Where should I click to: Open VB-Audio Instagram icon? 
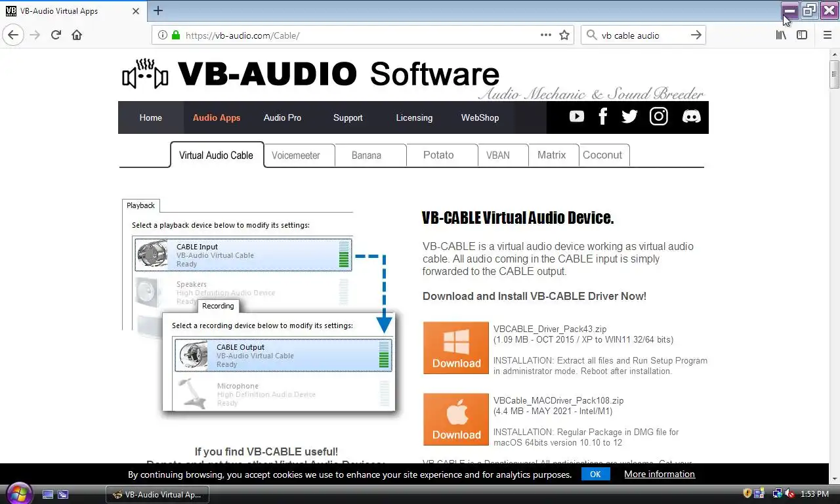[x=659, y=117]
